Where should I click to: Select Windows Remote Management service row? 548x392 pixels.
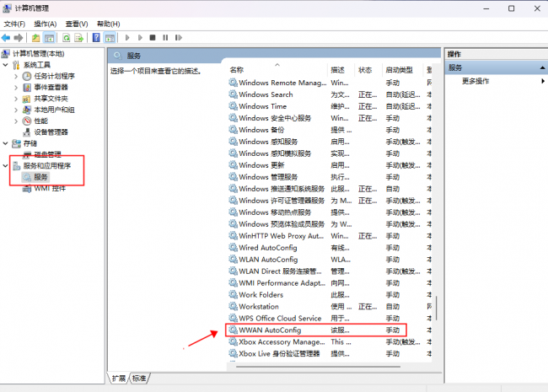(x=330, y=83)
